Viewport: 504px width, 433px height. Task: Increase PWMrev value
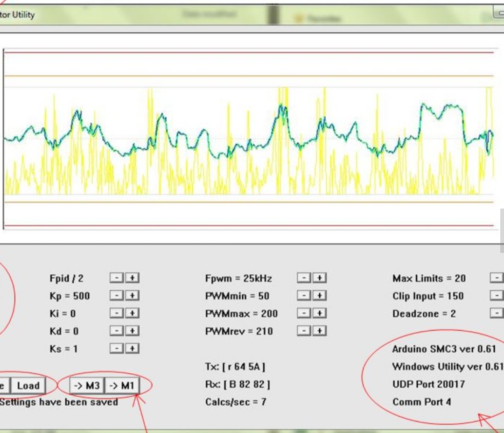pyautogui.click(x=320, y=331)
